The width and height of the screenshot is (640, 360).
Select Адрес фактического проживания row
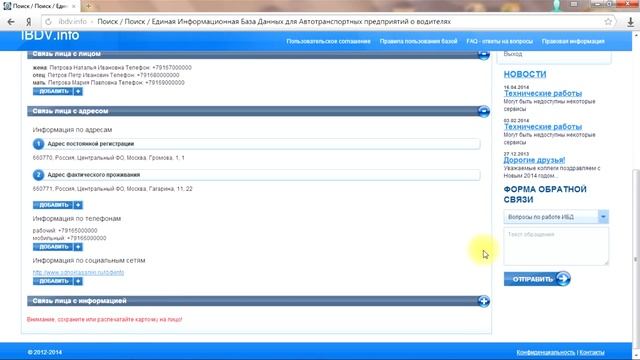click(x=256, y=175)
